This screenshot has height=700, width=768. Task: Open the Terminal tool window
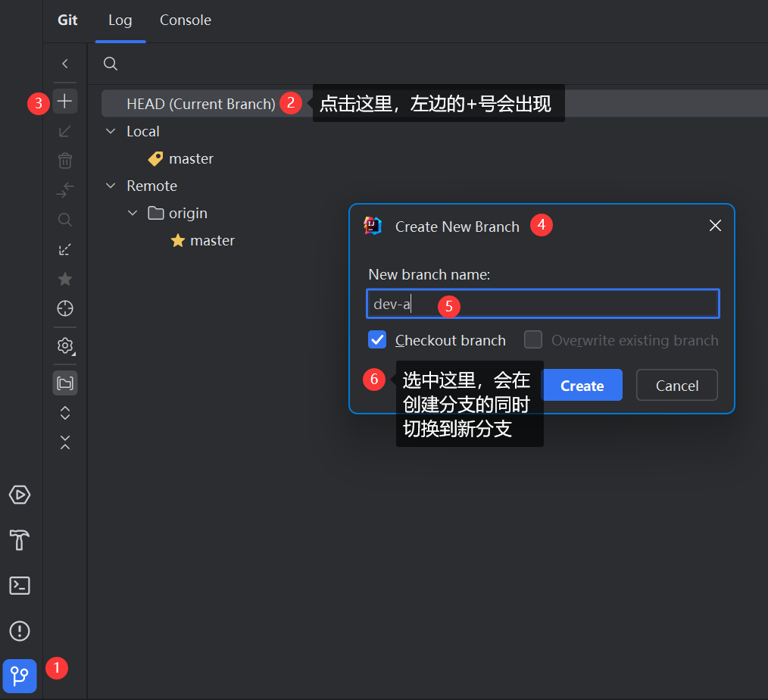coord(20,586)
